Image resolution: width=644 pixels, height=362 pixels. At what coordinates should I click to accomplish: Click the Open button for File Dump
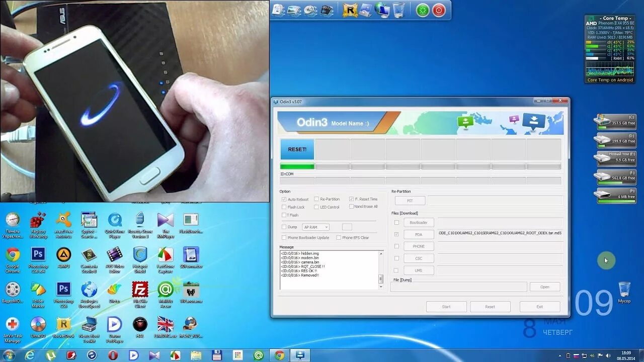click(x=545, y=287)
